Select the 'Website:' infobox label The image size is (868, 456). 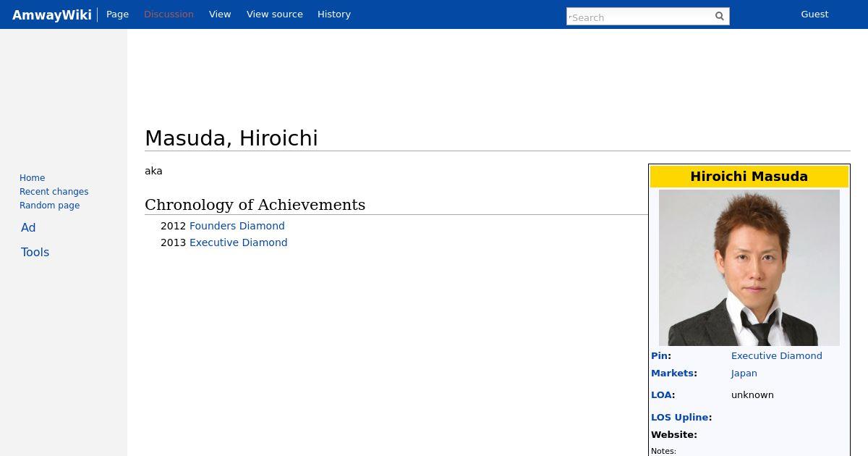[674, 435]
